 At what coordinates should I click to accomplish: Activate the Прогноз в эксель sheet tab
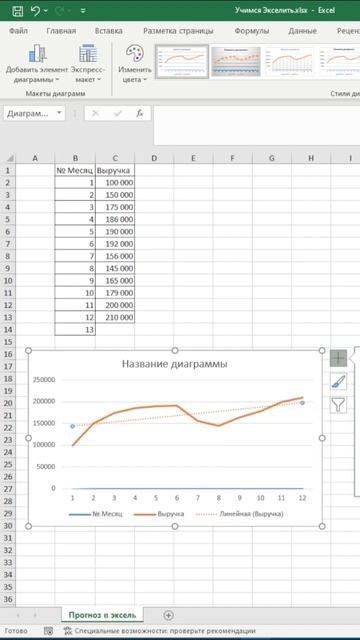click(102, 615)
